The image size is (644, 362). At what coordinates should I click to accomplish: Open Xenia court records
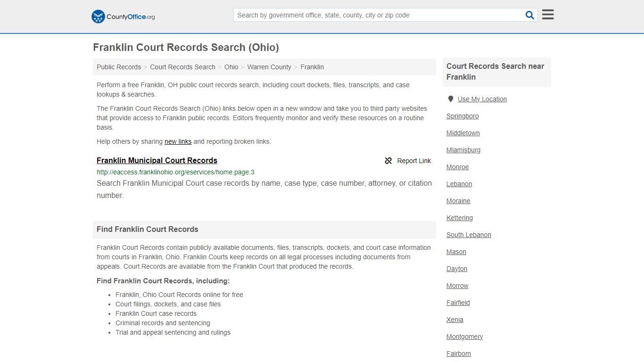point(455,320)
